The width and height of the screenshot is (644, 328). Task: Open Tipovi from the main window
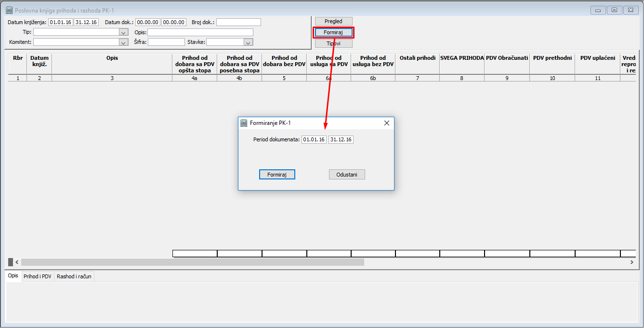(333, 43)
